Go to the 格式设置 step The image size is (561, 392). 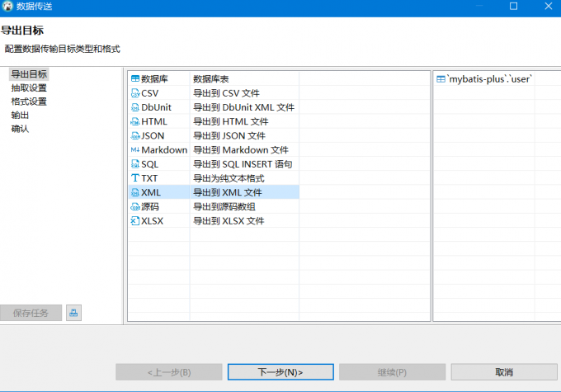[29, 102]
